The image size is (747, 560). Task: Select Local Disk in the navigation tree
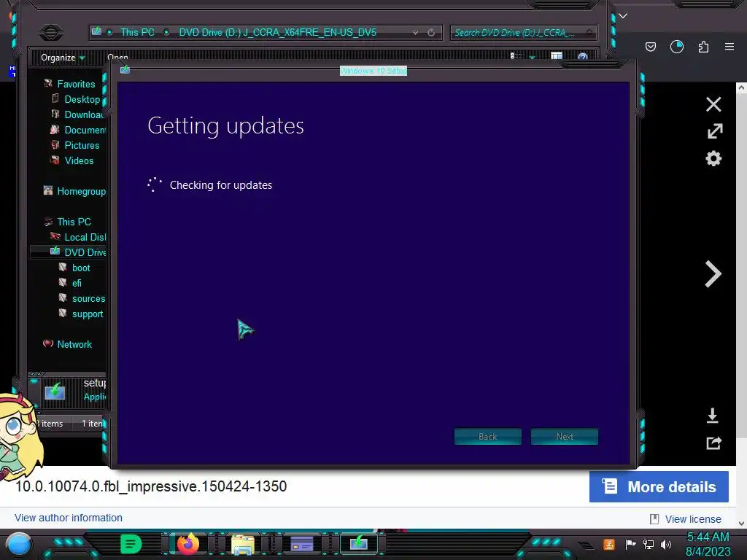(x=85, y=237)
